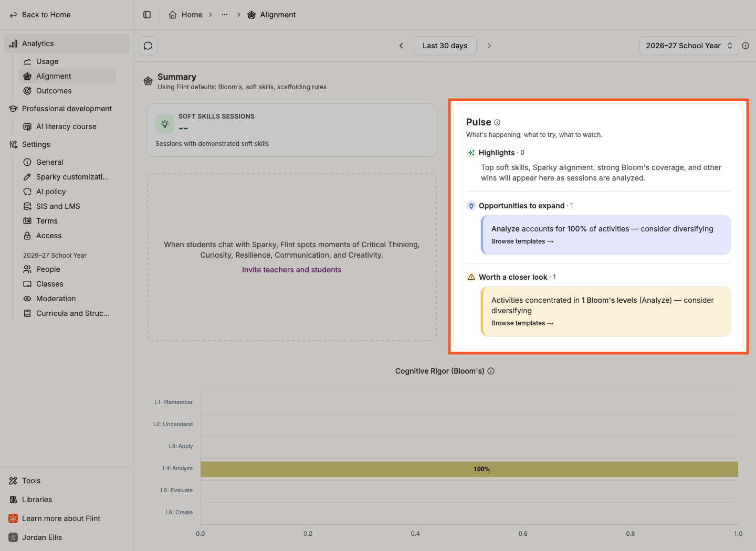Click the Professional development graduation cap icon

pyautogui.click(x=13, y=109)
